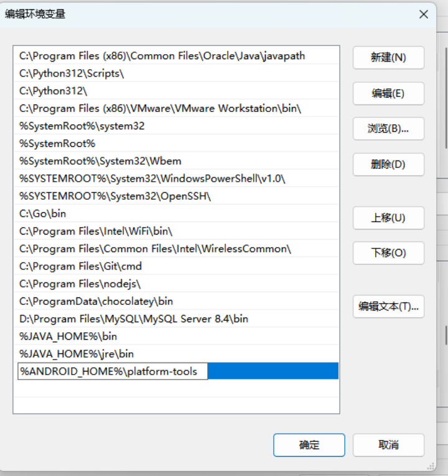Select the Intel\WiFi\bin\ entry
Image resolution: width=448 pixels, height=476 pixels.
pos(176,231)
